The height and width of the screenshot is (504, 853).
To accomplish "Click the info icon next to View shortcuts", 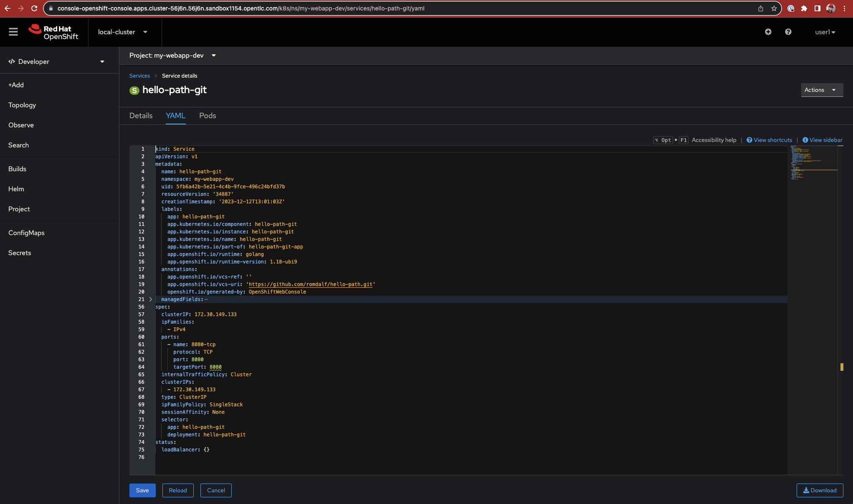I will point(749,140).
